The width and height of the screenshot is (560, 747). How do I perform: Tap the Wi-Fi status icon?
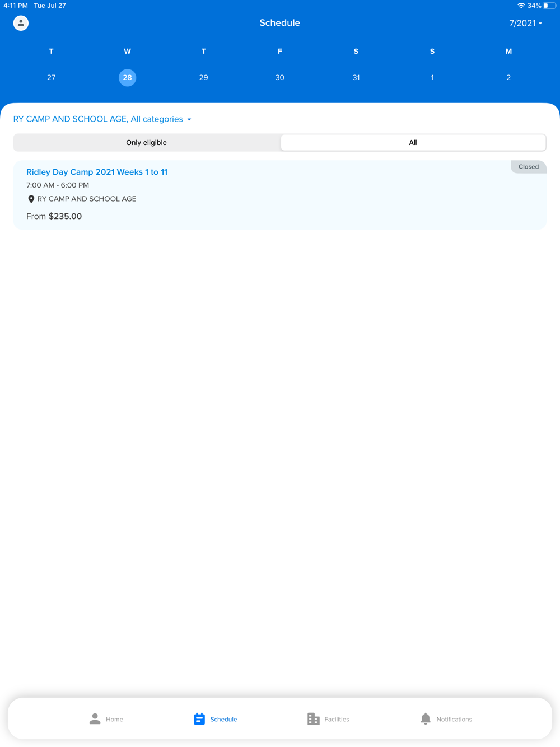[521, 6]
